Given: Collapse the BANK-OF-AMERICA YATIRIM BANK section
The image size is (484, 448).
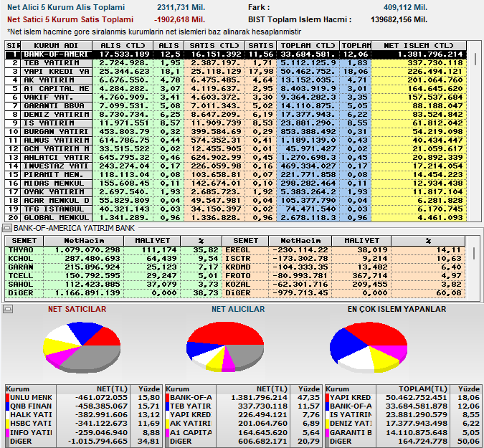Looking at the screenshot, I should tap(6, 229).
